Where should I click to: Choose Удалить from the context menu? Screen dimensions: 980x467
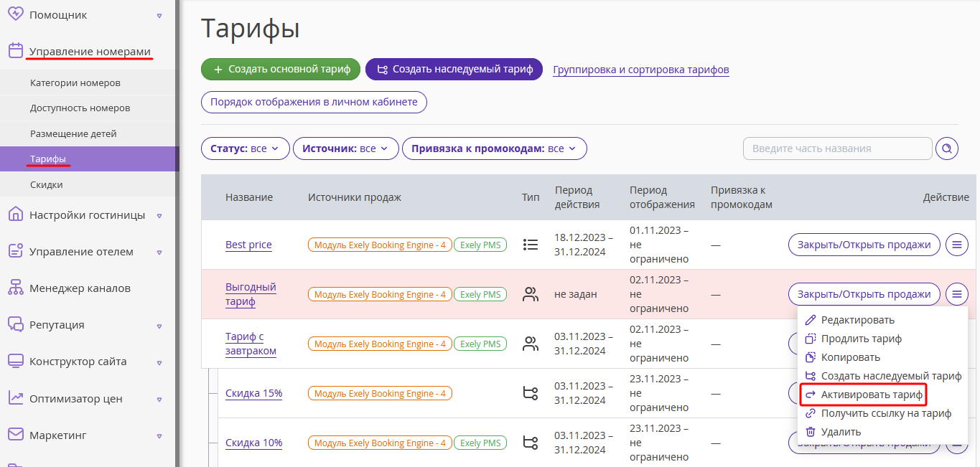841,432
